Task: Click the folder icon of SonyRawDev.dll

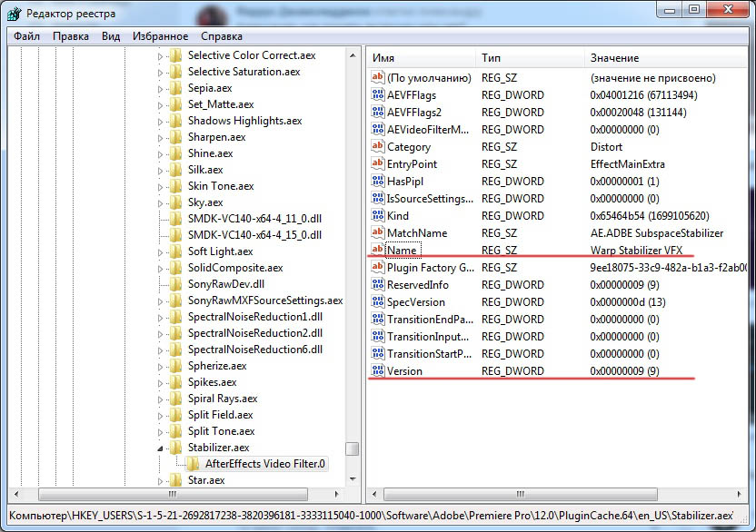Action: (x=176, y=284)
